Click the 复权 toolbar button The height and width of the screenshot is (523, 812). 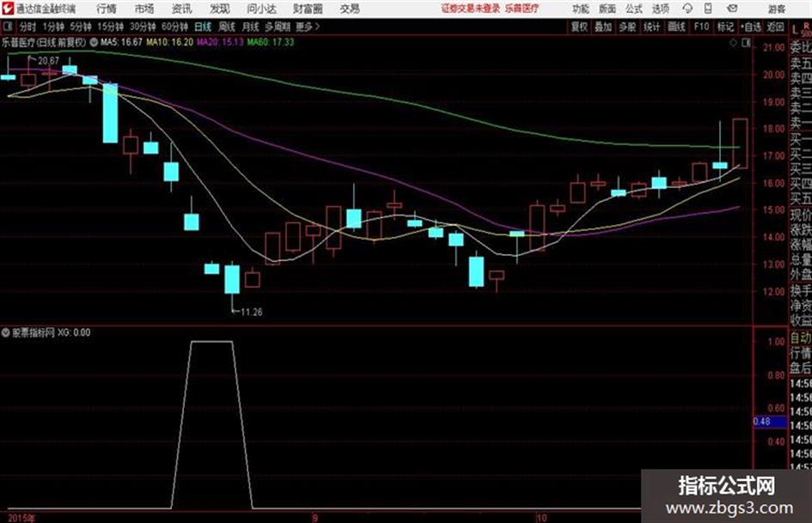point(579,27)
